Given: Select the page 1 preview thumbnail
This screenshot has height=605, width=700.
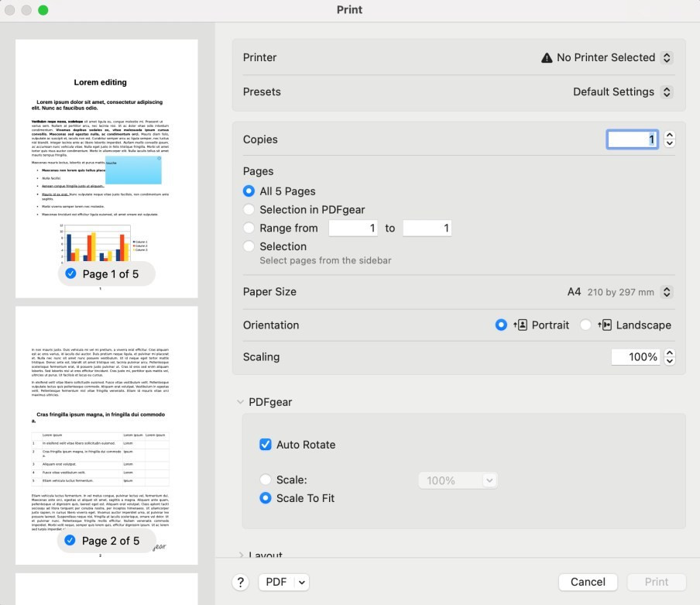Looking at the screenshot, I should [106, 155].
